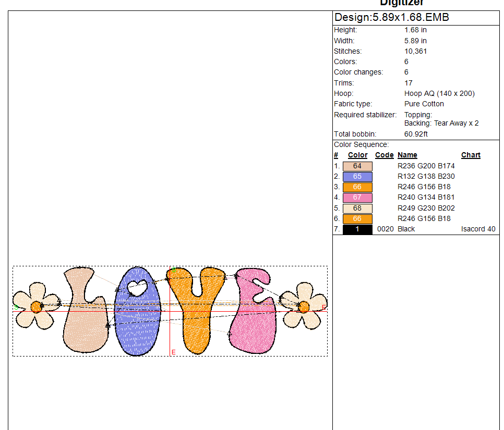
Task: Select the blue swatch numbered 65
Action: pyautogui.click(x=357, y=177)
